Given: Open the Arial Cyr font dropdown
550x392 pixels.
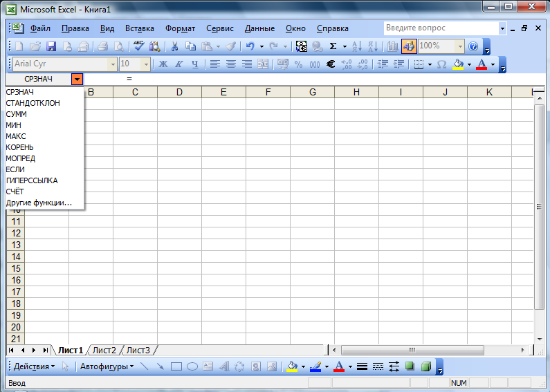Looking at the screenshot, I should pos(113,64).
